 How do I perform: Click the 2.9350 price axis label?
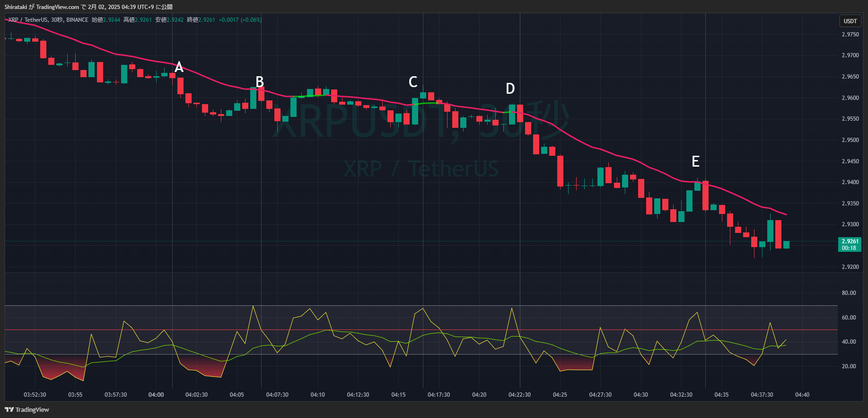(x=850, y=204)
